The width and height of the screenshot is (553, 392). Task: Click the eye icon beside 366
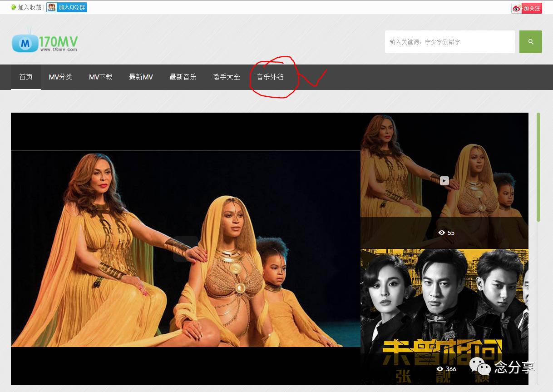point(440,369)
